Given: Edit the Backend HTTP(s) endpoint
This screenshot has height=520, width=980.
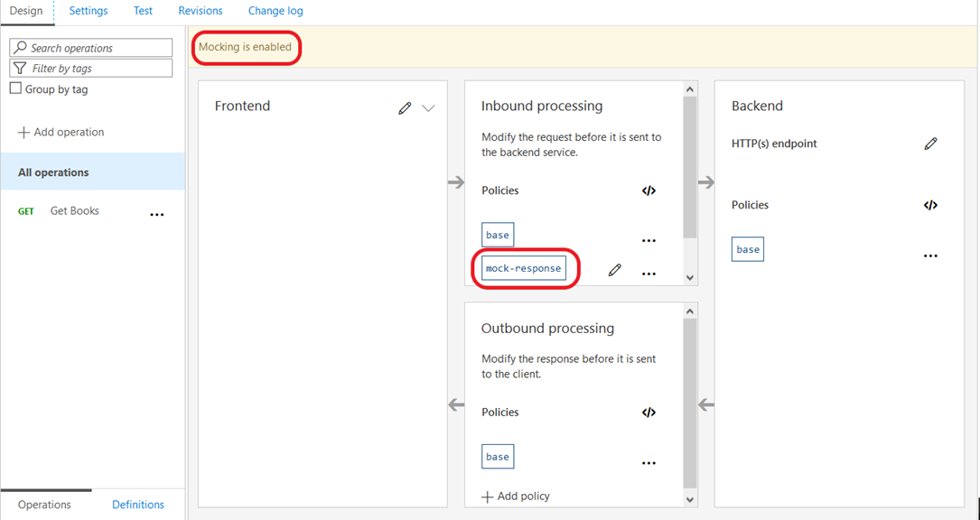Looking at the screenshot, I should coord(930,144).
